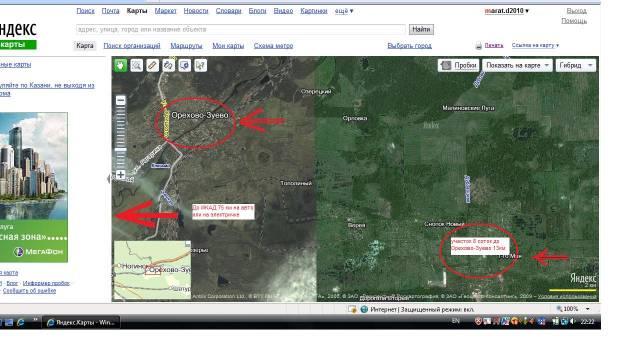Click the printer icon next to Печать

tap(478, 46)
